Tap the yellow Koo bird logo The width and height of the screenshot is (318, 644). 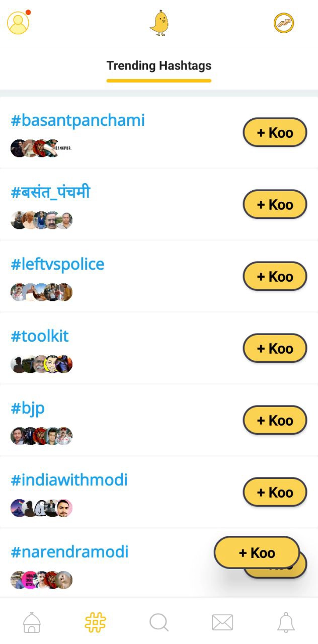[x=159, y=23]
